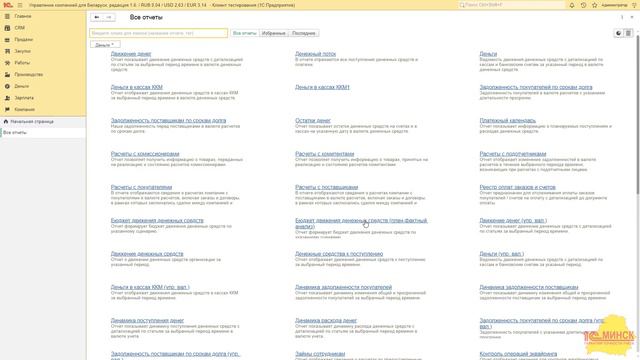Expand the Деньги section dropdown
This screenshot has height=360, width=640.
(105, 45)
